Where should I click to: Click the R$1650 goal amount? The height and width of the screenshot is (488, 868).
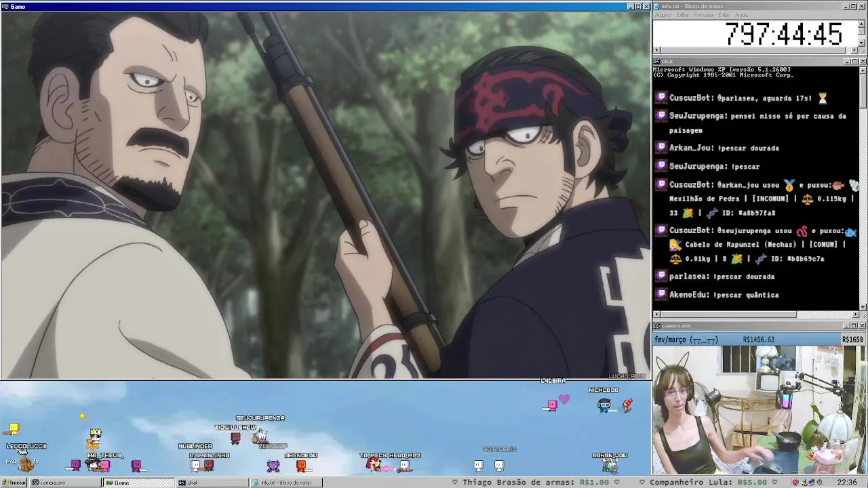click(x=852, y=340)
